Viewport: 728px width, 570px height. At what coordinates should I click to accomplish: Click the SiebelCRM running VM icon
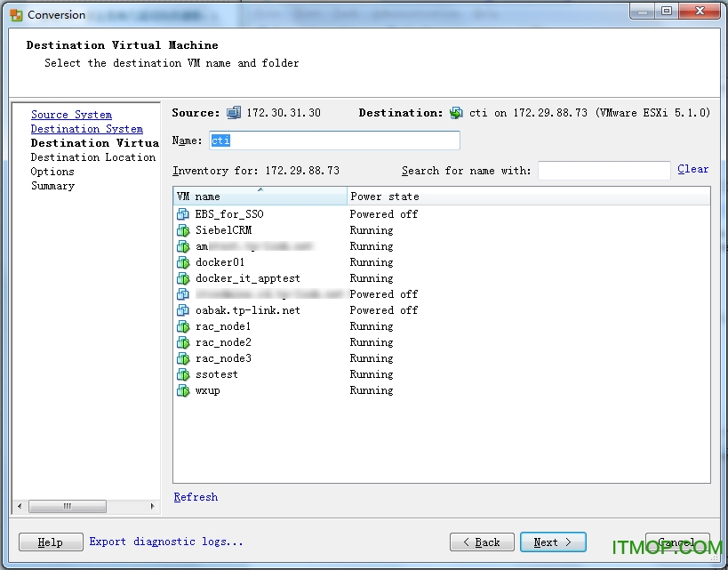click(x=183, y=230)
